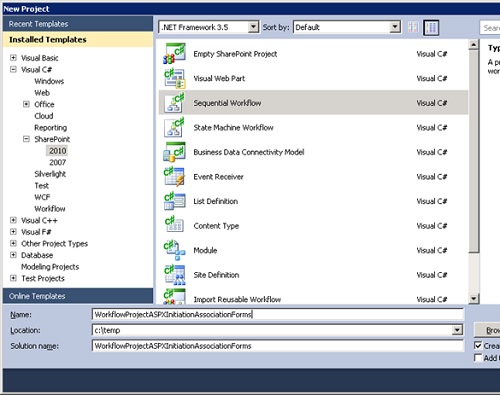This screenshot has width=500, height=395.
Task: Switch to medium icons list view
Action: pos(431,27)
